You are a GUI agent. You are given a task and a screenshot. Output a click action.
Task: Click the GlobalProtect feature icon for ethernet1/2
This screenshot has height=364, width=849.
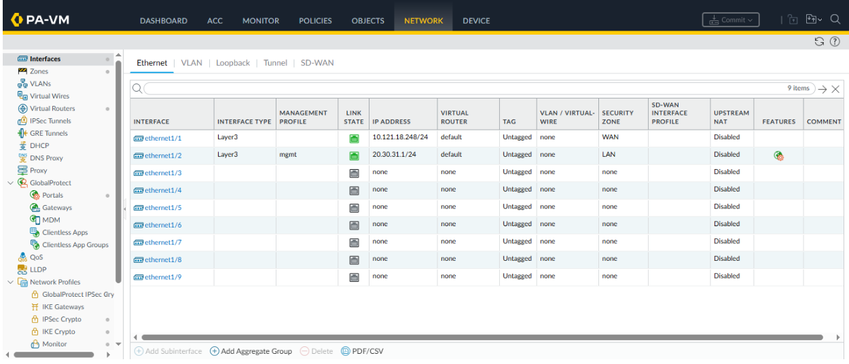click(779, 155)
